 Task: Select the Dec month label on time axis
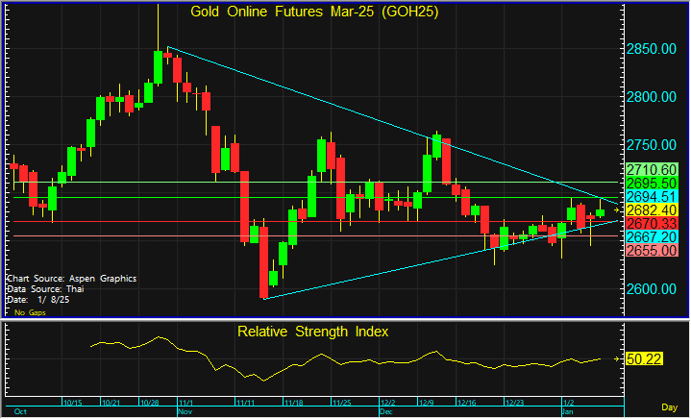click(x=386, y=411)
